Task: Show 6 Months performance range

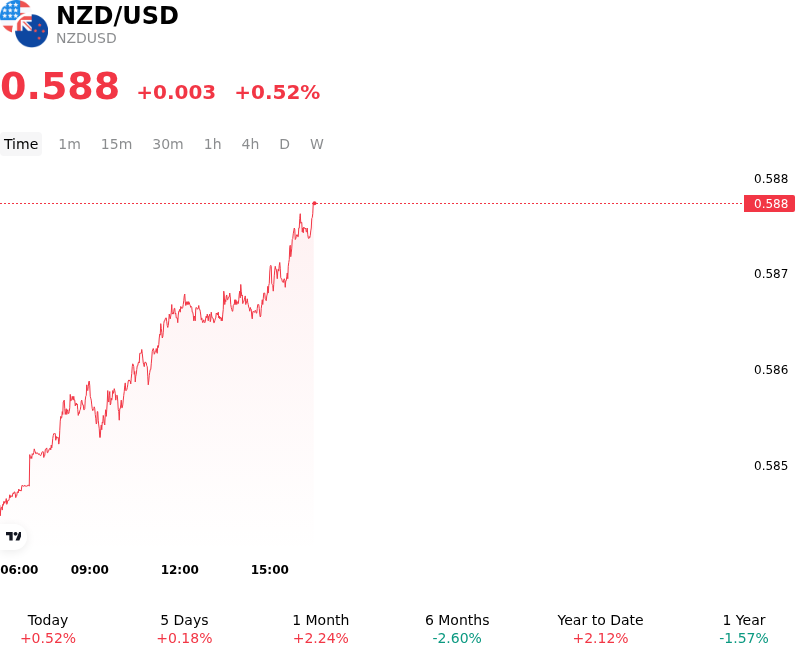Action: 457,629
